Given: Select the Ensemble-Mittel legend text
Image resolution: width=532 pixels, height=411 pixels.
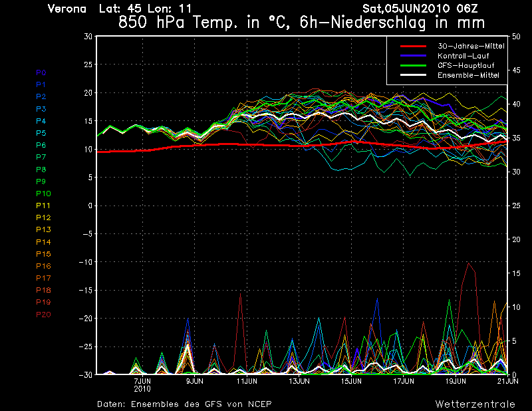Looking at the screenshot, I should [469, 75].
